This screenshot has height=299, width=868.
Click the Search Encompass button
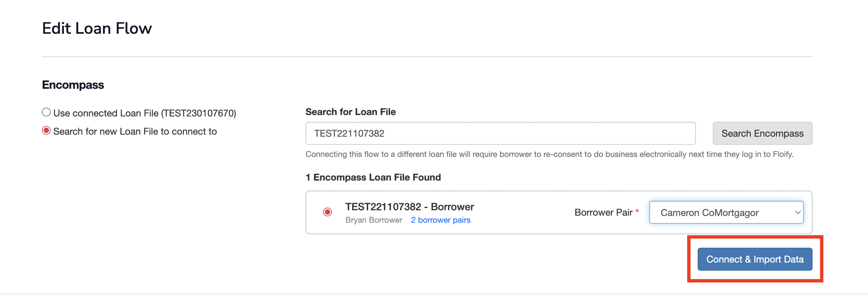[762, 133]
